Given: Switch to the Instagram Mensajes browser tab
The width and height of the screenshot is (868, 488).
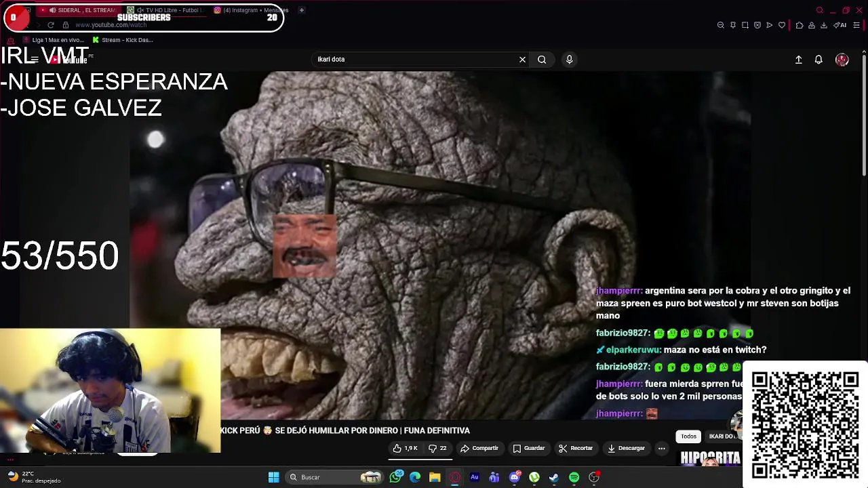Looking at the screenshot, I should coord(251,10).
